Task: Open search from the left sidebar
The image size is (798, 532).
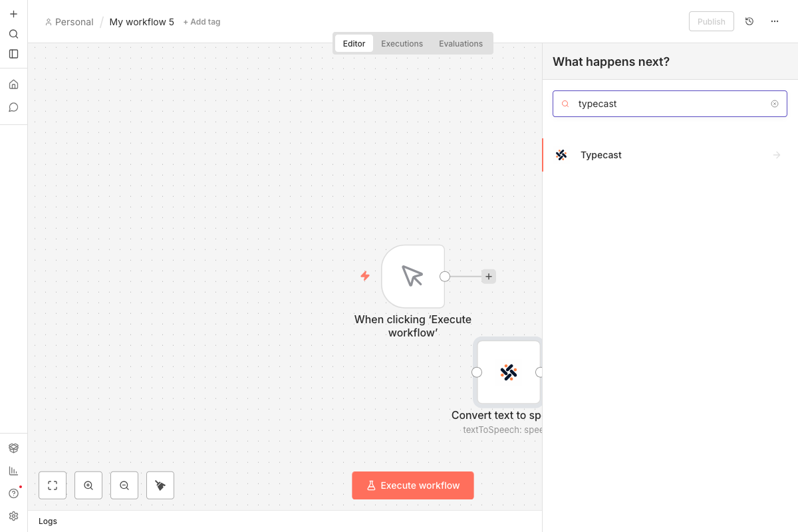Action: [x=13, y=33]
